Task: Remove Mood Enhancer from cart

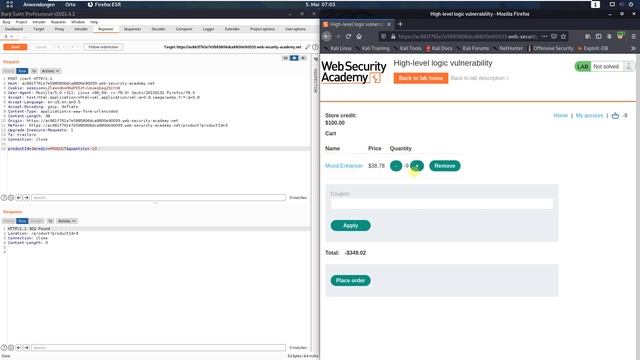Action: coord(444,166)
